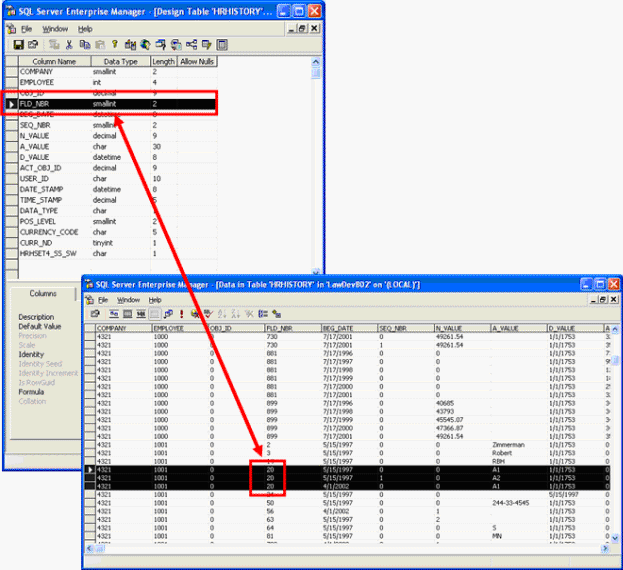Click the down arrow of data grid vertical scrollbar
This screenshot has height=570, width=623.
[615, 539]
